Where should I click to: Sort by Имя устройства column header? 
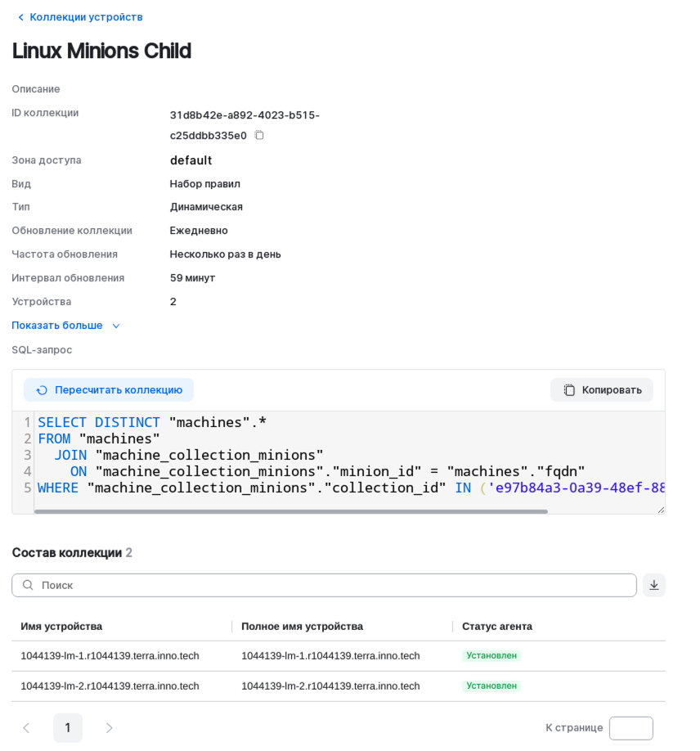[61, 626]
